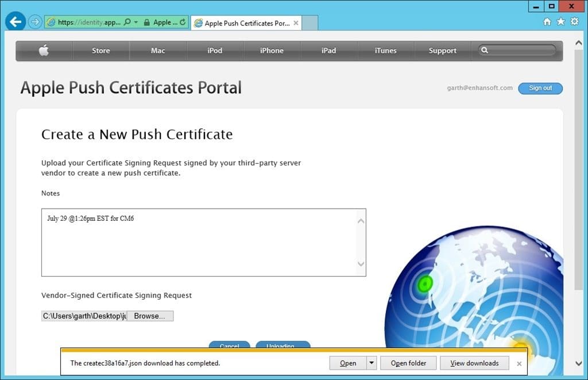The width and height of the screenshot is (588, 380).
Task: Click the 'Notes' label
Action: click(x=51, y=193)
